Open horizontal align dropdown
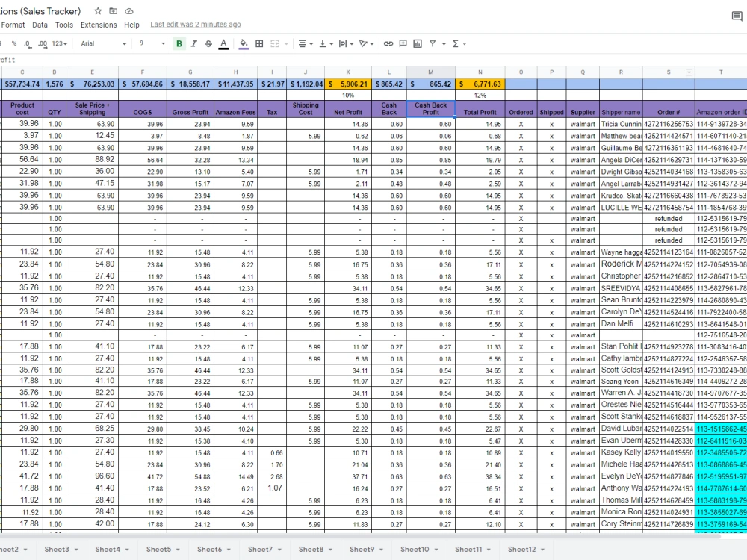 coord(306,43)
